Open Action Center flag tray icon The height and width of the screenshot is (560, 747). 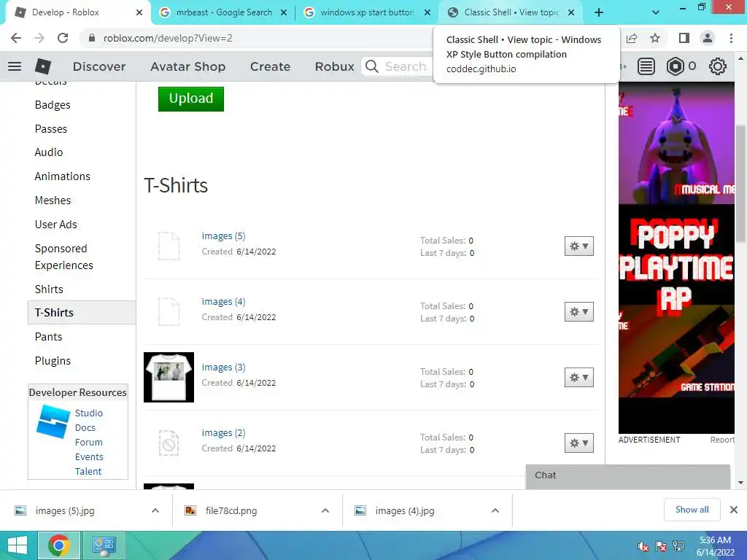[660, 546]
